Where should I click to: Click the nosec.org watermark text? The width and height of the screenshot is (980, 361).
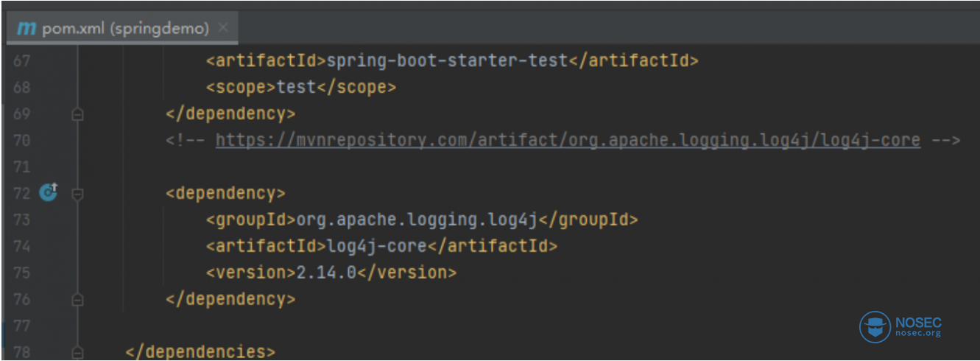(x=918, y=334)
